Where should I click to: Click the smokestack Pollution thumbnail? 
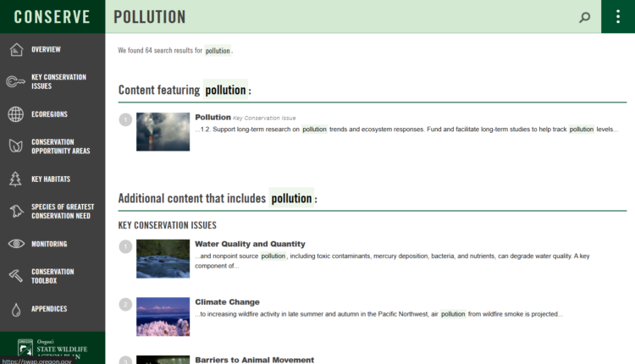[163, 132]
